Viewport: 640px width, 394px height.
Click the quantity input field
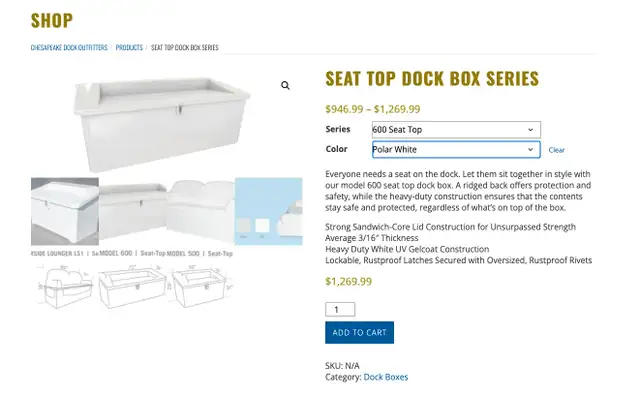[x=340, y=309]
